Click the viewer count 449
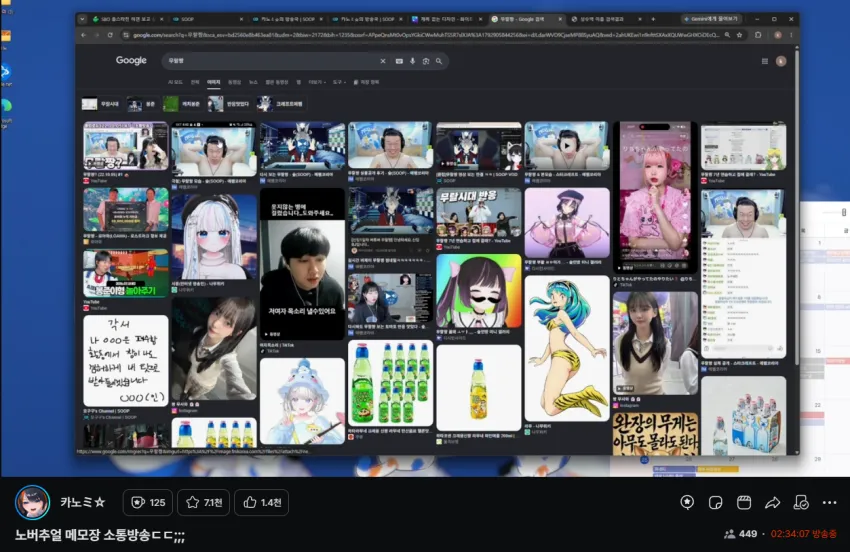This screenshot has width=850, height=552. click(740, 534)
